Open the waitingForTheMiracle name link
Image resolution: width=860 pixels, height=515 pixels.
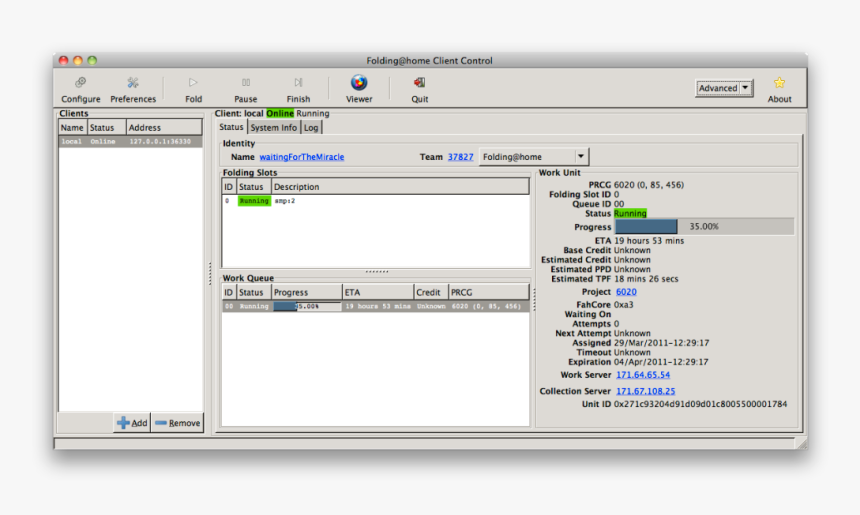[302, 157]
